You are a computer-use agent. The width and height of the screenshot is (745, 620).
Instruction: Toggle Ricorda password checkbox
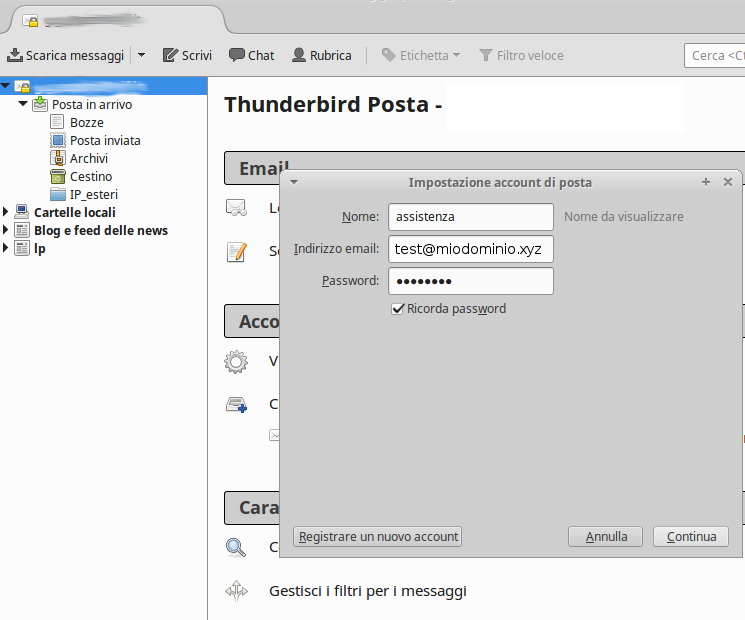click(x=398, y=309)
